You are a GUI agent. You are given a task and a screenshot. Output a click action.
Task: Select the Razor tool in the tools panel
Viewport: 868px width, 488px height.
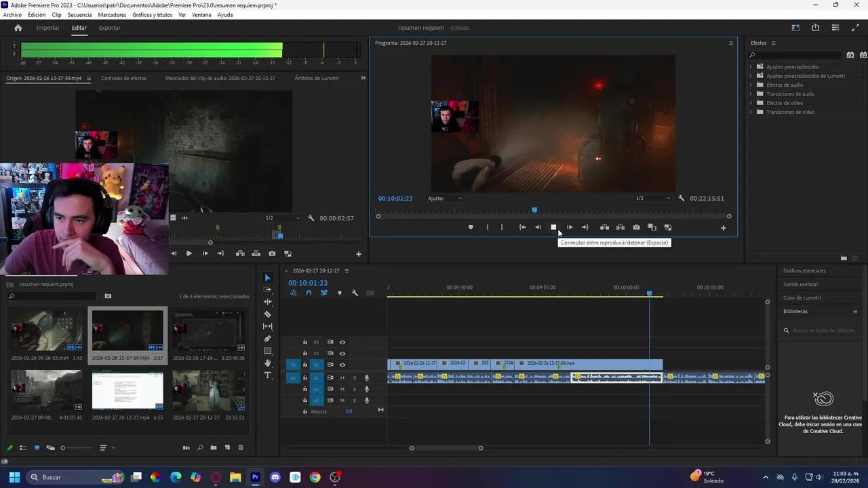click(267, 314)
